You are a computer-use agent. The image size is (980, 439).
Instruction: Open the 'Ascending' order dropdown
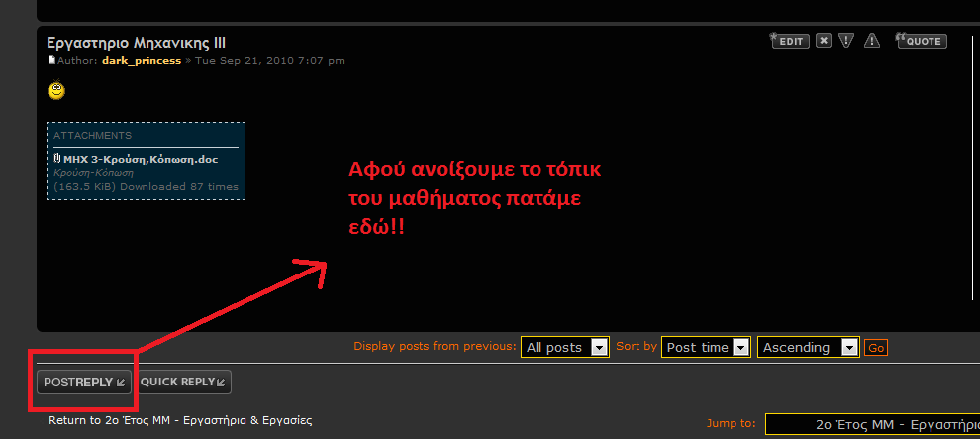pyautogui.click(x=808, y=347)
